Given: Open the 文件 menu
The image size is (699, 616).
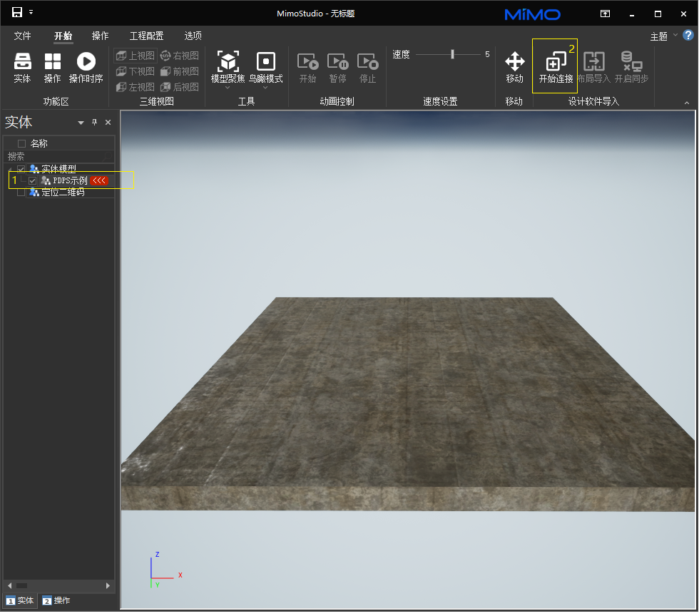Looking at the screenshot, I should (23, 36).
